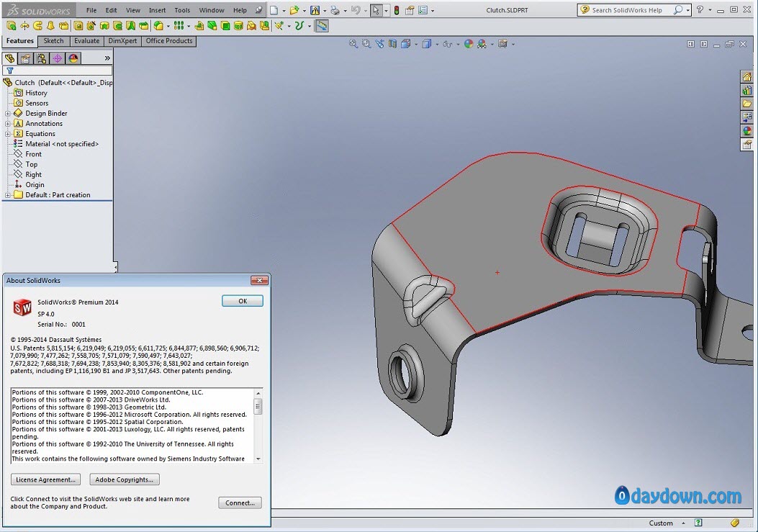Switch to the DimXpert tab

[122, 41]
